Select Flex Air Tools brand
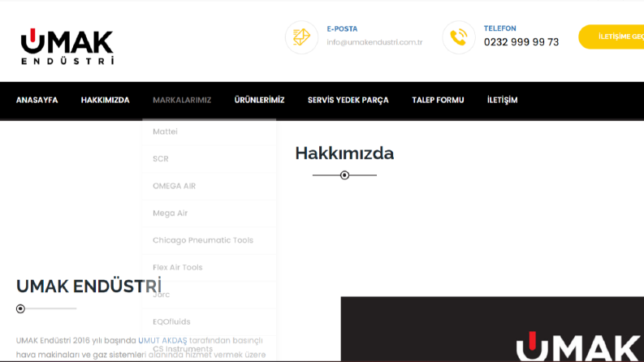Screen dimensions: 644x362 pyautogui.click(x=209, y=267)
